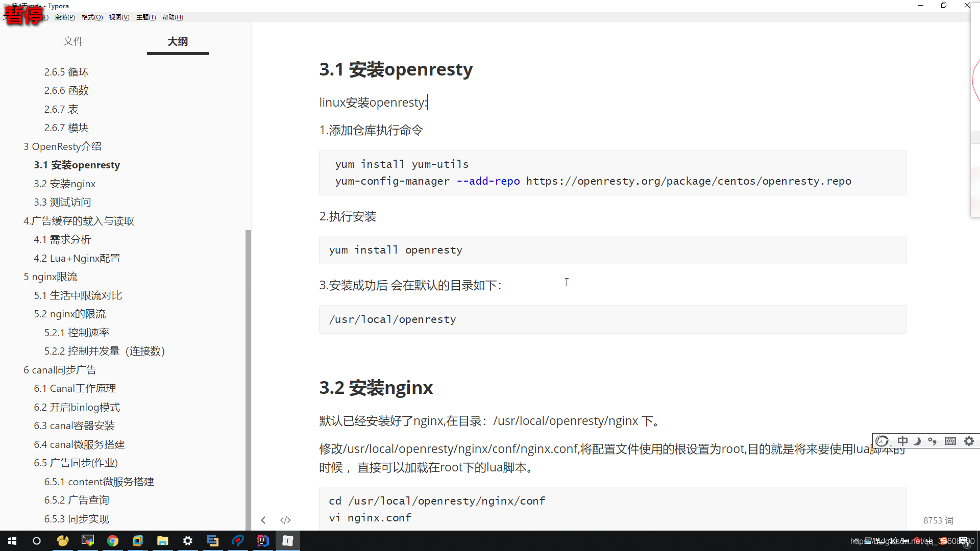
Task: Open the Windows Start menu
Action: 12,541
